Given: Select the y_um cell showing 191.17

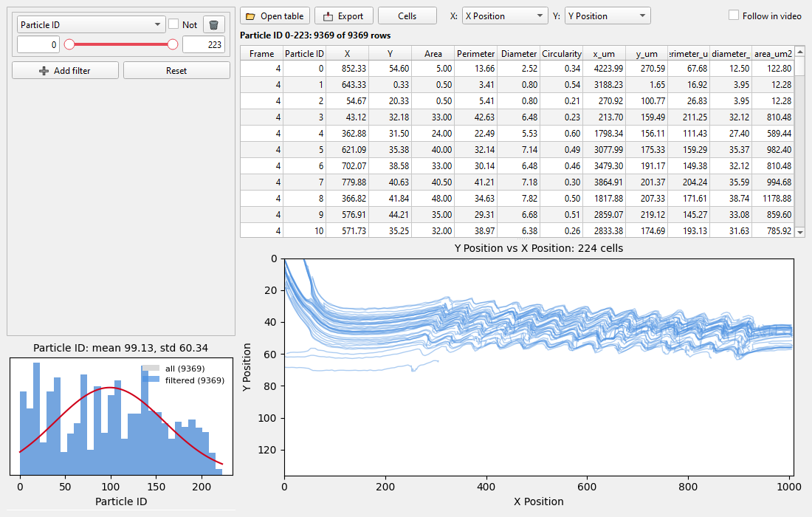Looking at the screenshot, I should point(647,165).
